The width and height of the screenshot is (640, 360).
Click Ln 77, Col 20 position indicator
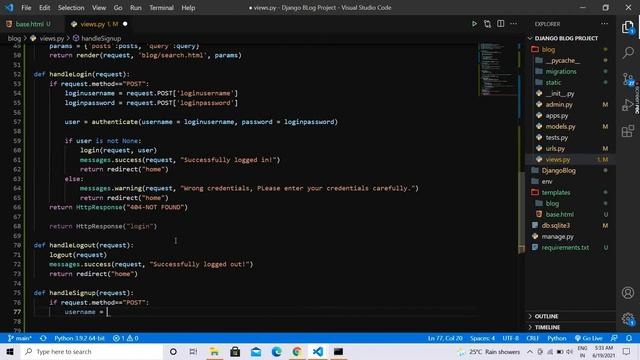click(x=445, y=338)
